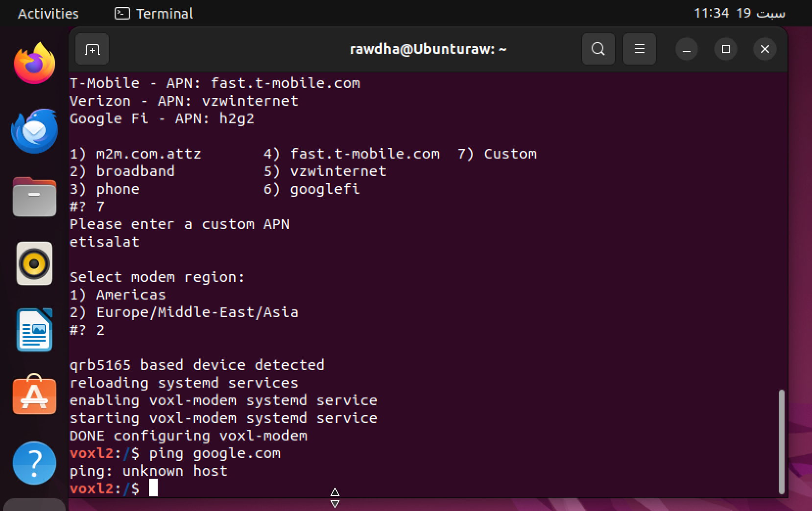
Task: Maximize the terminal window
Action: (x=726, y=49)
